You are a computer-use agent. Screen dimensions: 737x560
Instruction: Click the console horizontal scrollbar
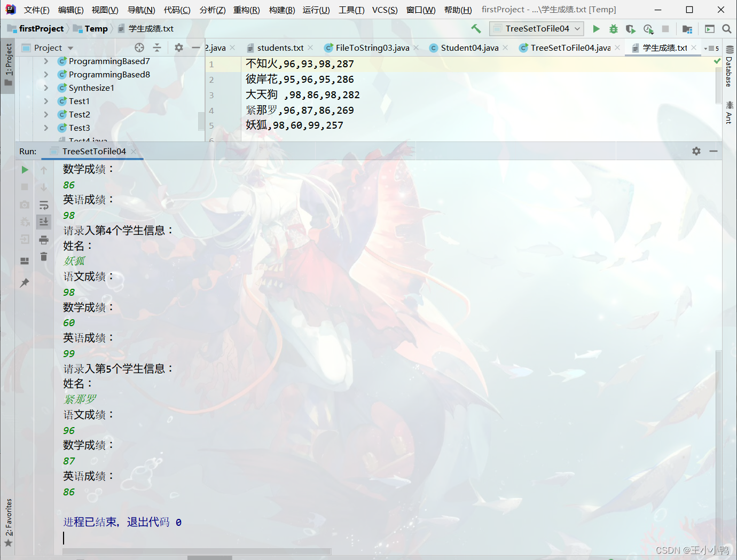pos(197,551)
